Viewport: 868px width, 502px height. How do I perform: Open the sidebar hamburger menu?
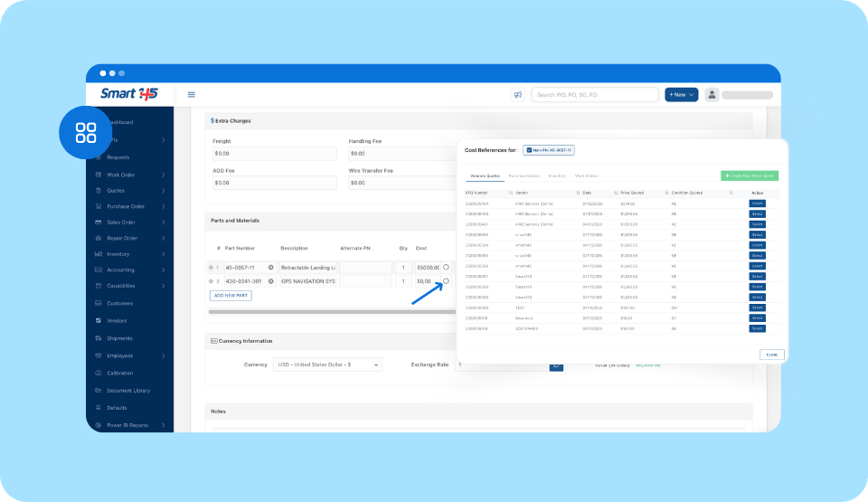(192, 95)
